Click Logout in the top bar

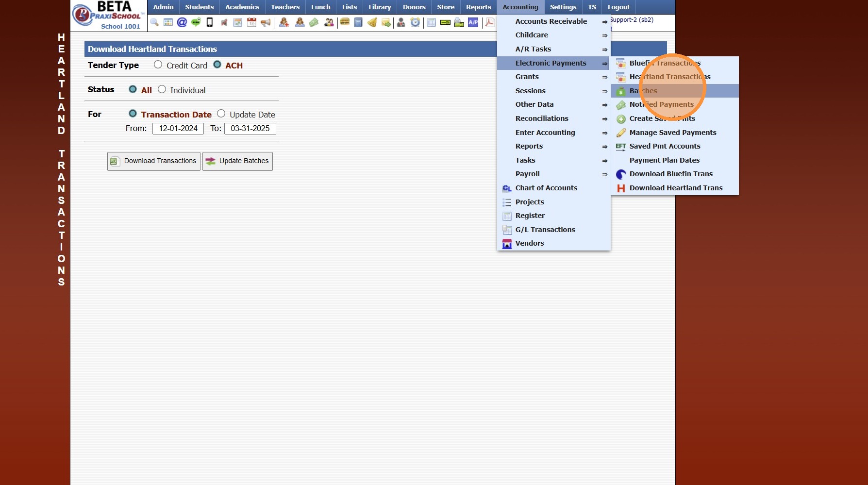coord(618,7)
